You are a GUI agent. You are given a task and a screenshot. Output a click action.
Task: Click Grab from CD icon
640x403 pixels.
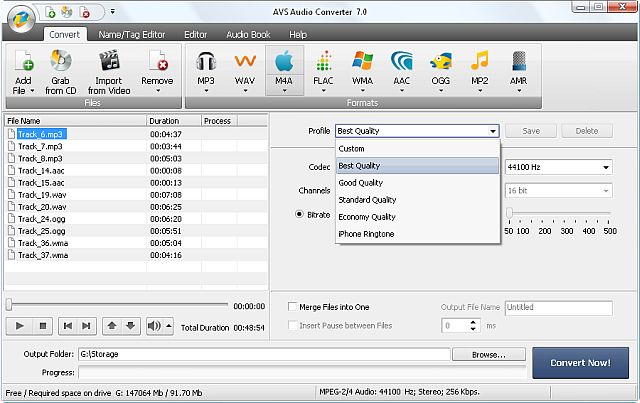(x=60, y=61)
